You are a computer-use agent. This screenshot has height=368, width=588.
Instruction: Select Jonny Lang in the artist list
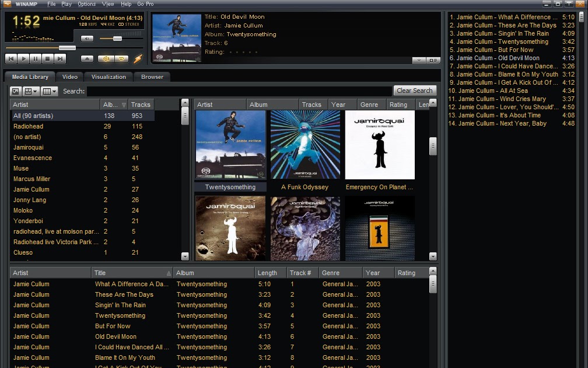(82, 200)
